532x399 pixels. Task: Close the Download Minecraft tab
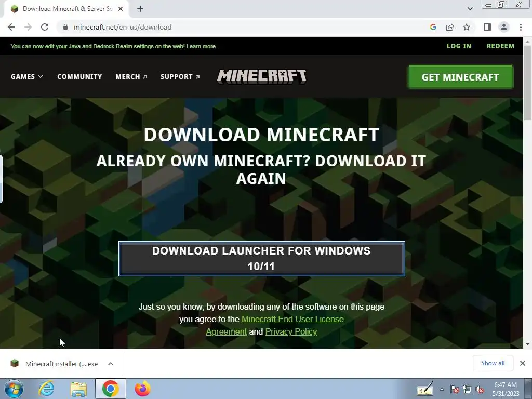(x=121, y=9)
